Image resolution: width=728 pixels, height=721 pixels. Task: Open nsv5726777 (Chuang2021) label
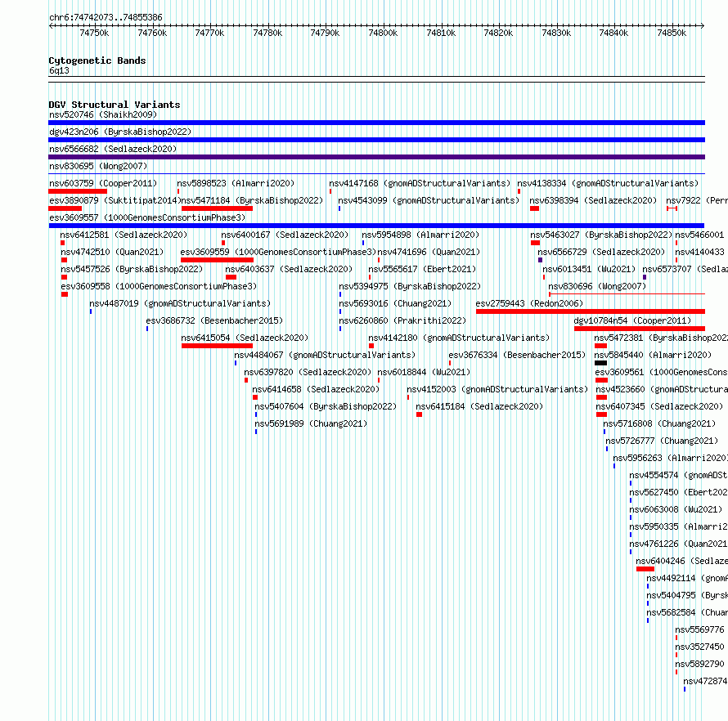click(x=662, y=441)
